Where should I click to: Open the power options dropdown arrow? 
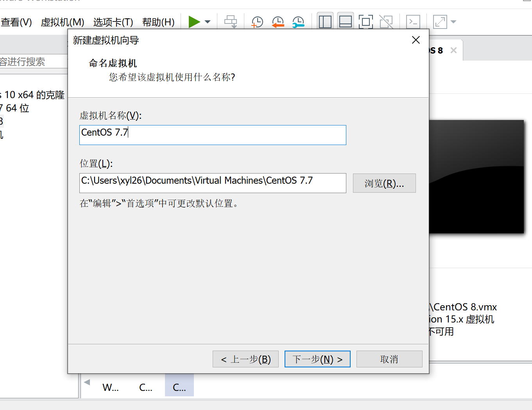point(207,22)
